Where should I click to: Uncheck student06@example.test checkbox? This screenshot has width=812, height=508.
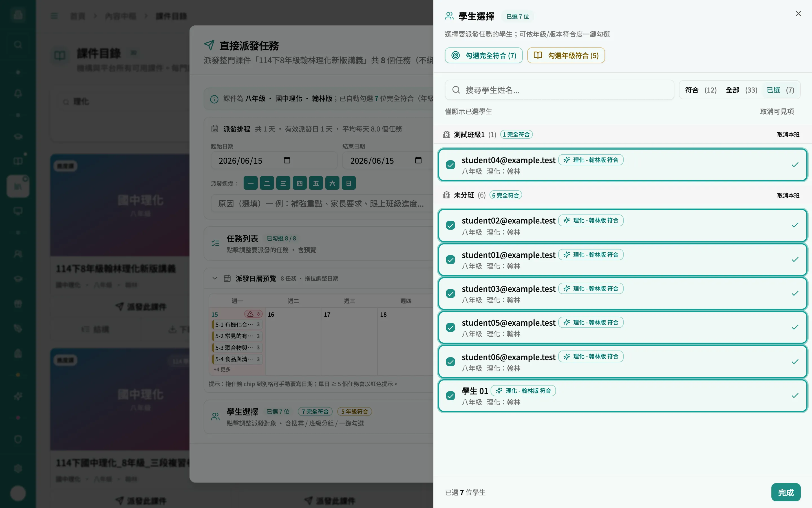[450, 362]
